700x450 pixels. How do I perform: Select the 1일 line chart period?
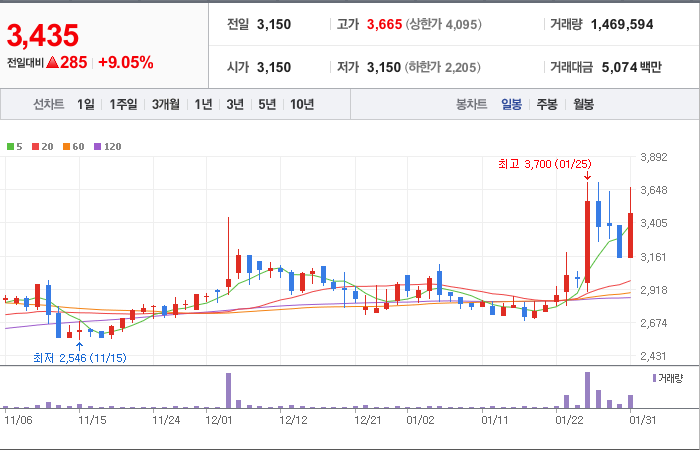pyautogui.click(x=86, y=105)
